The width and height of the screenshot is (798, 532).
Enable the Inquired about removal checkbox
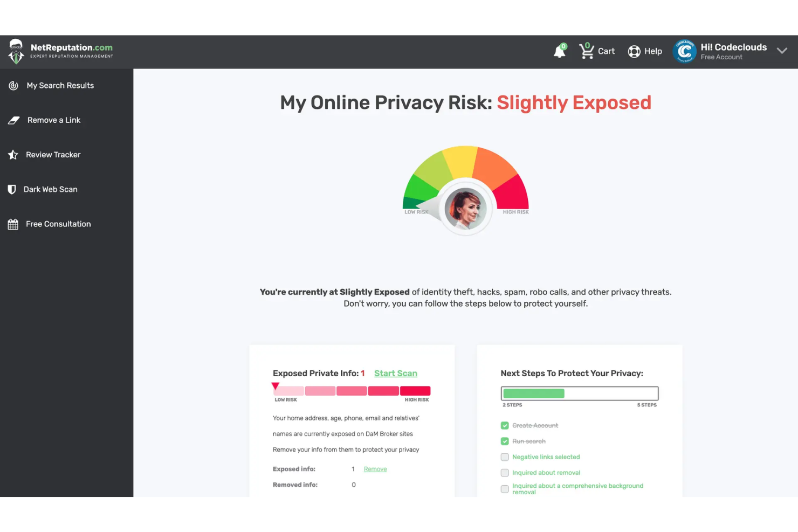tap(505, 473)
